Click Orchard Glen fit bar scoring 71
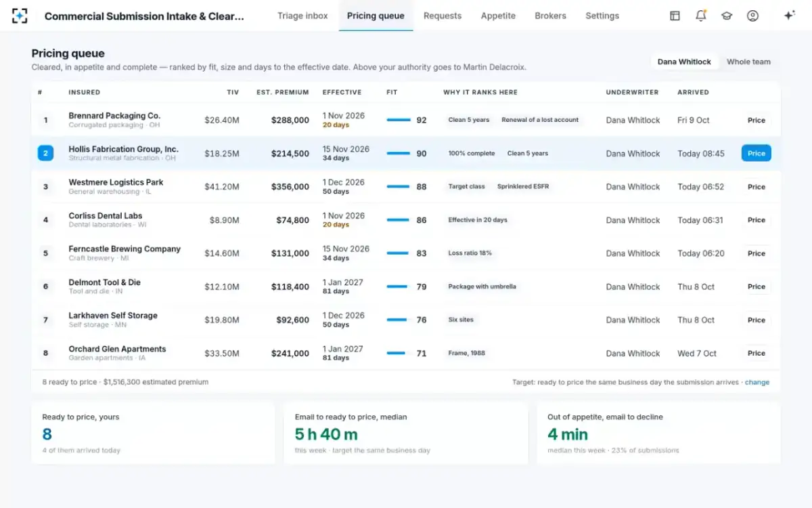Image resolution: width=812 pixels, height=508 pixels. pyautogui.click(x=399, y=353)
